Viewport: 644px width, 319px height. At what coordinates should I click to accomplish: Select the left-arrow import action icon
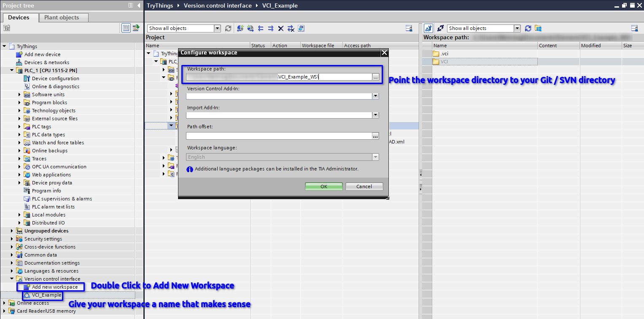[x=261, y=28]
